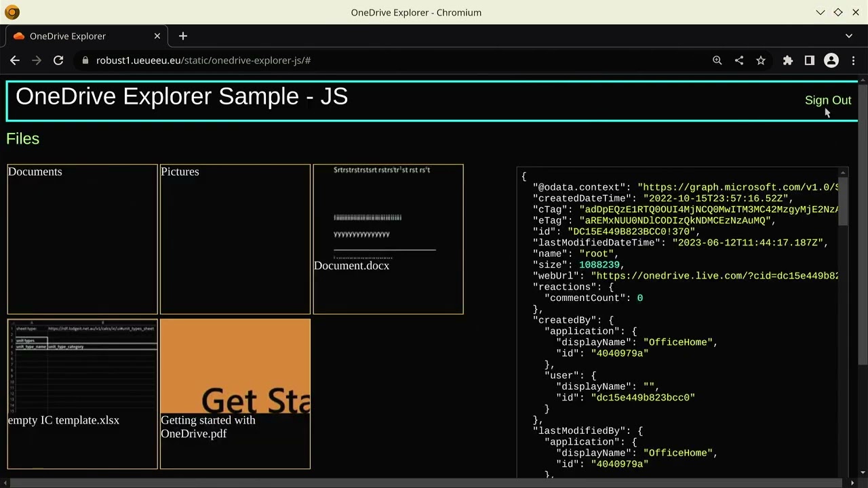Viewport: 868px width, 488px height.
Task: Go back with the browser back arrow
Action: click(15, 60)
